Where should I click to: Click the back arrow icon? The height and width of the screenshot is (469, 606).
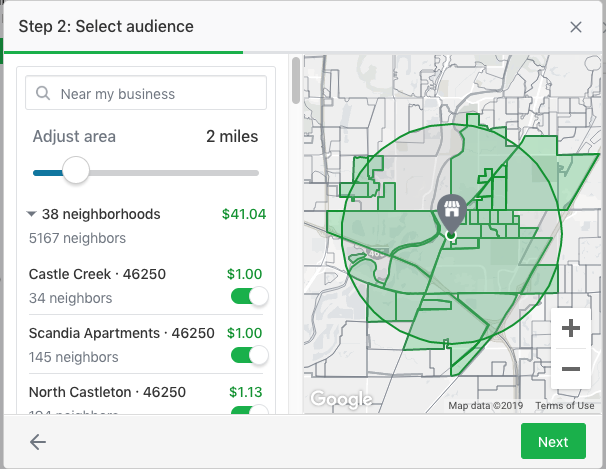tap(38, 442)
